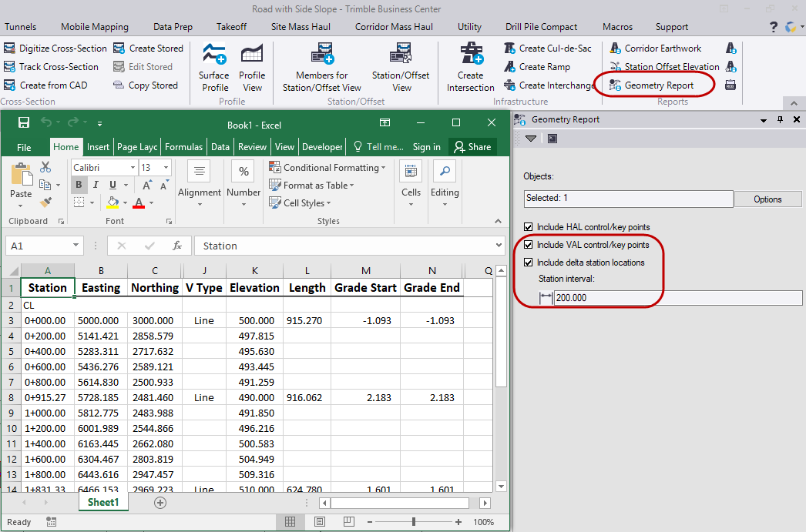Uncheck Include HAL control/key points
Screen dimensions: 806x532
[528, 227]
